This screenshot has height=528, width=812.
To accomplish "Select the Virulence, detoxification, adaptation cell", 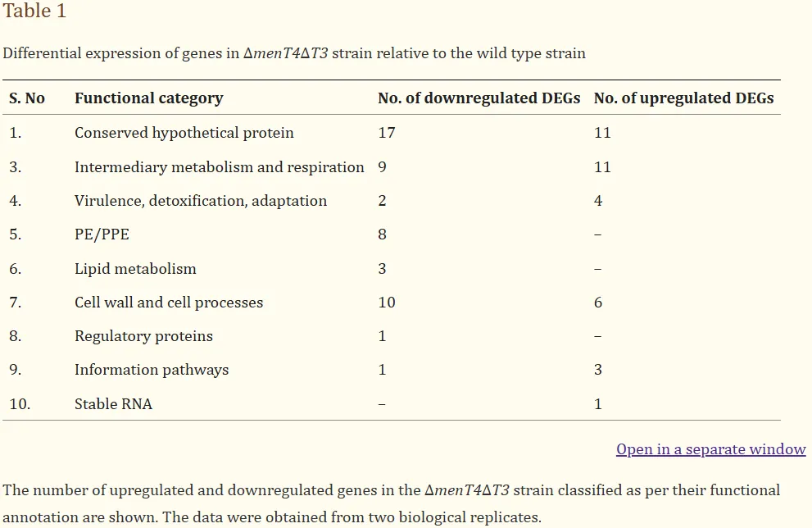I will point(200,201).
